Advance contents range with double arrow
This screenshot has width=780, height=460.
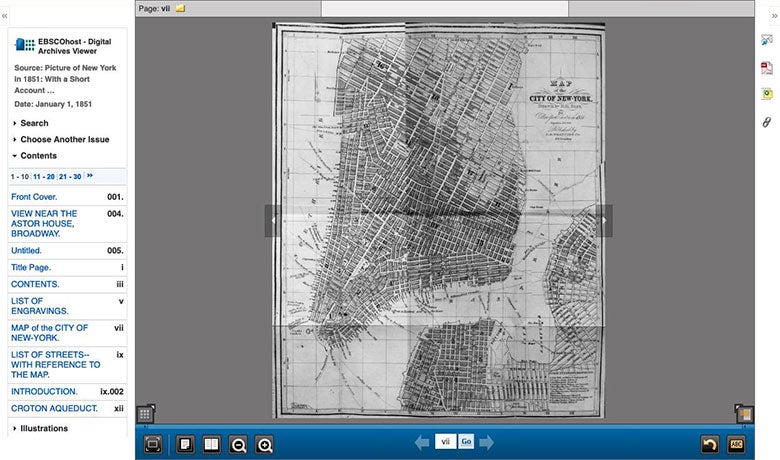pos(90,176)
